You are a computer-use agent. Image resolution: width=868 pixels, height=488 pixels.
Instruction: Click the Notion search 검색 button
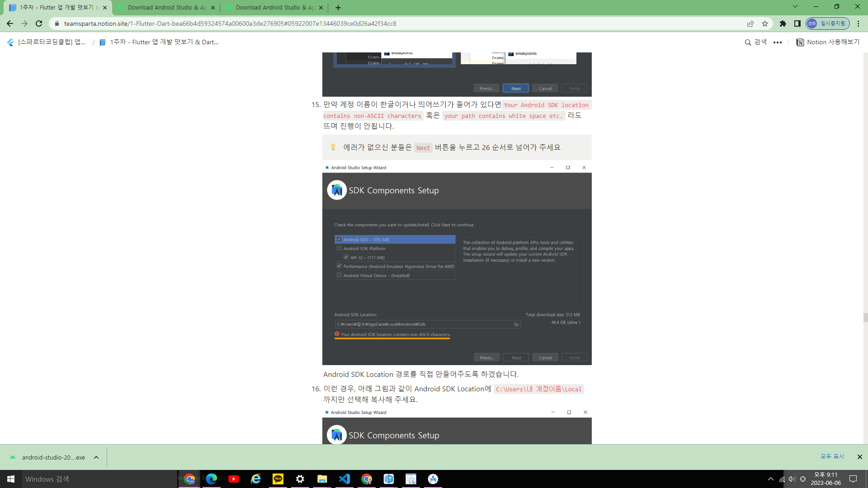click(756, 42)
